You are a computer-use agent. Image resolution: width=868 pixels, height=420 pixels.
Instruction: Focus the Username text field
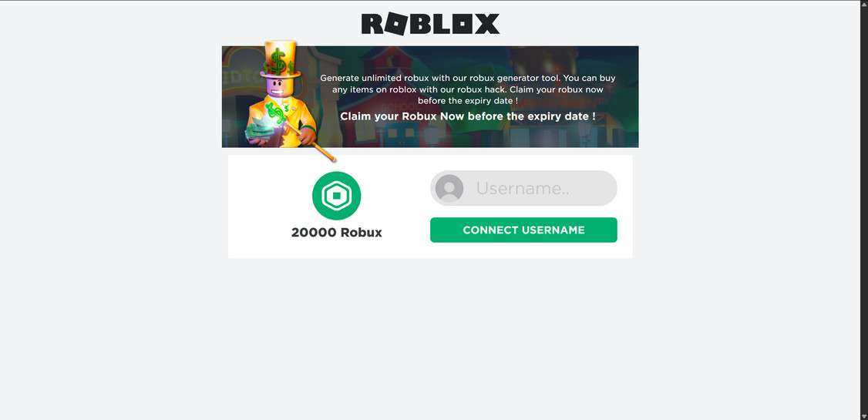[x=523, y=188]
